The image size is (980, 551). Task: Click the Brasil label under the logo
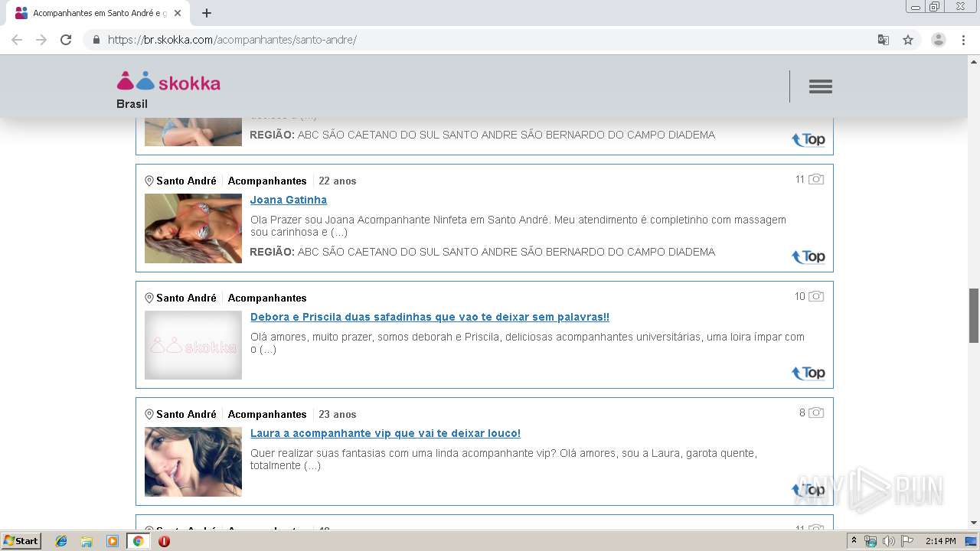tap(132, 104)
